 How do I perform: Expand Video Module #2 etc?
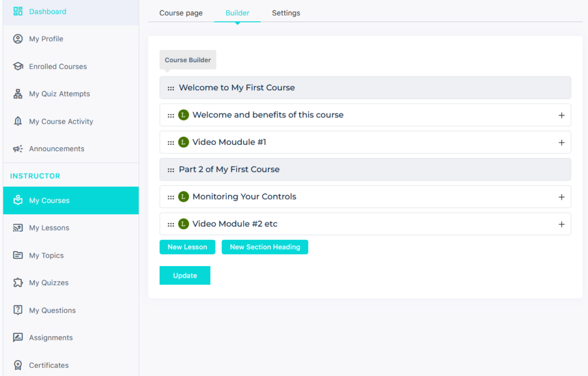coord(562,224)
